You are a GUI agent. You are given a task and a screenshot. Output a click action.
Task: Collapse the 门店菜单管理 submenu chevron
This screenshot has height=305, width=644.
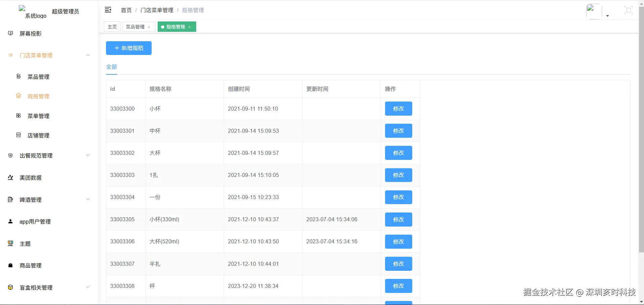pyautogui.click(x=88, y=55)
